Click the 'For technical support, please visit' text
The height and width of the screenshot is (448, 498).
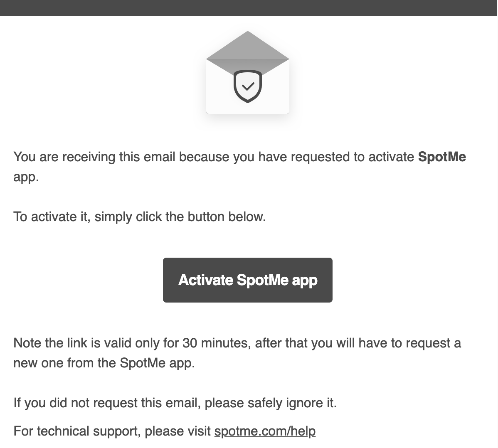point(112,431)
